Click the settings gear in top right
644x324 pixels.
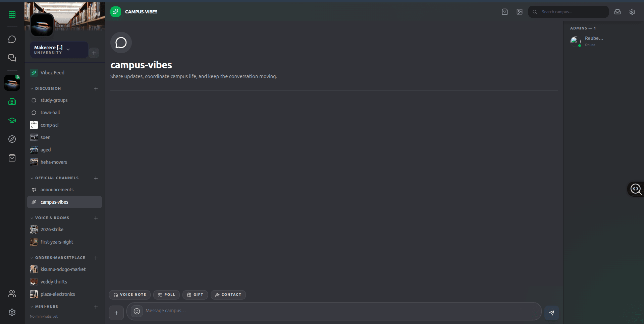pyautogui.click(x=632, y=12)
